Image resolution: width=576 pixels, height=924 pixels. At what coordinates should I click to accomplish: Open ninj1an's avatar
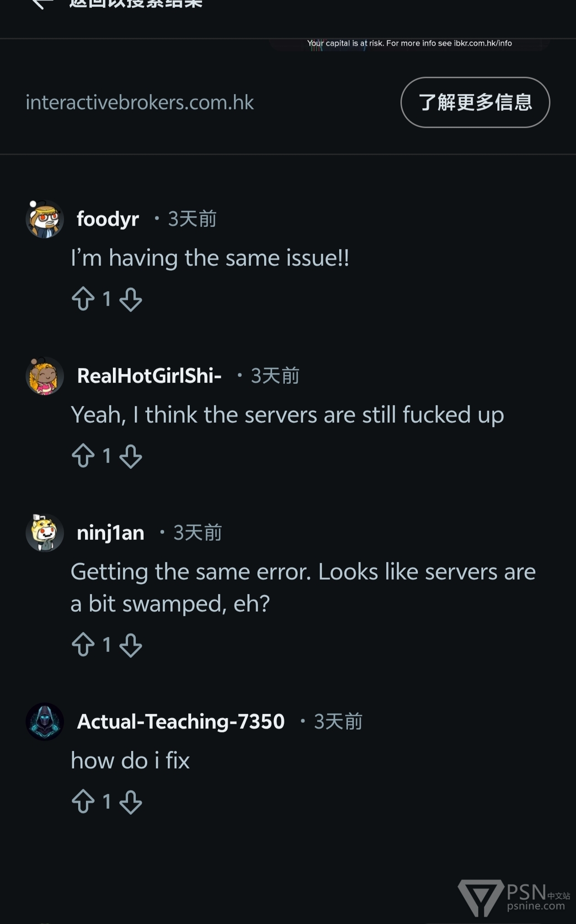pyautogui.click(x=44, y=532)
